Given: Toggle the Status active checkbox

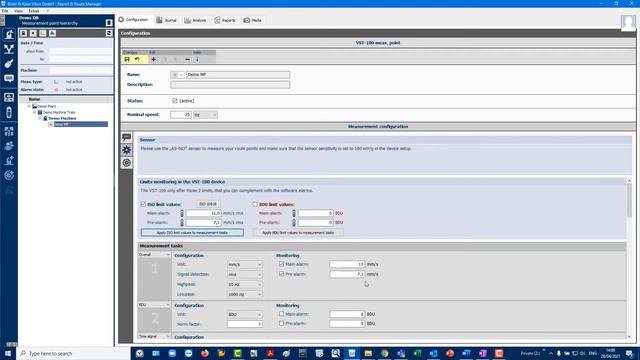Looking at the screenshot, I should pyautogui.click(x=175, y=101).
